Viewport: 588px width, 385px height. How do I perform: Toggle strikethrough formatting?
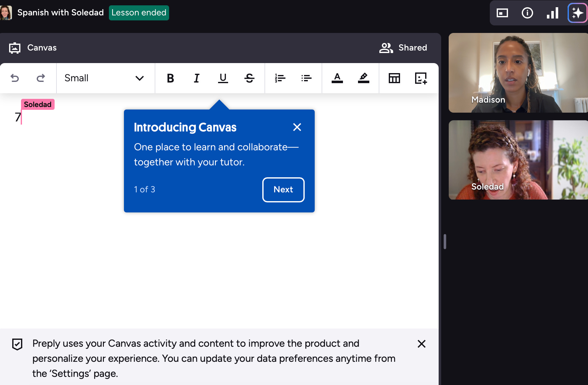click(x=249, y=78)
